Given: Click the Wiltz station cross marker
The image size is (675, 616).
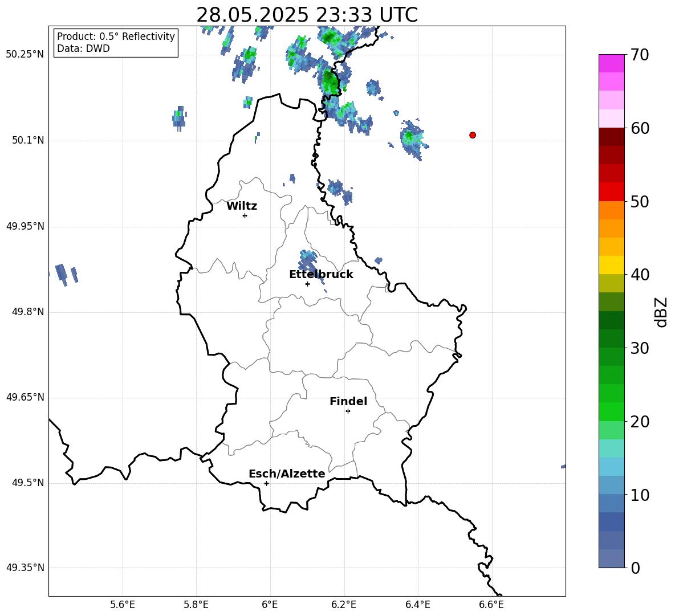Looking at the screenshot, I should [245, 215].
